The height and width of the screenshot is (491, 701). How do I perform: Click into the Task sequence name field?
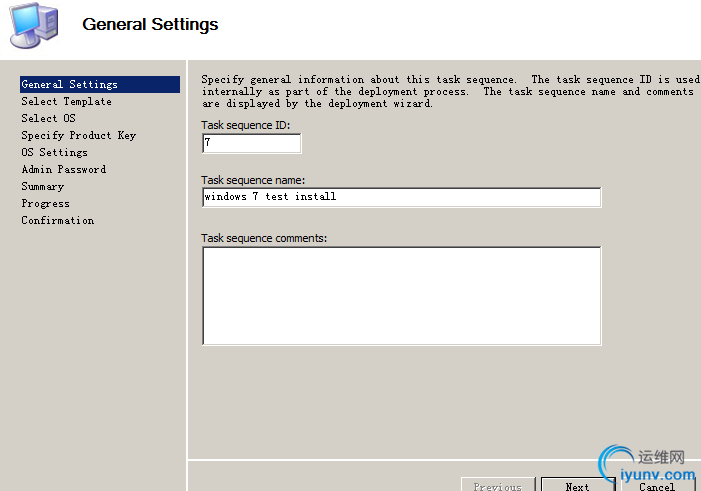[x=401, y=197]
